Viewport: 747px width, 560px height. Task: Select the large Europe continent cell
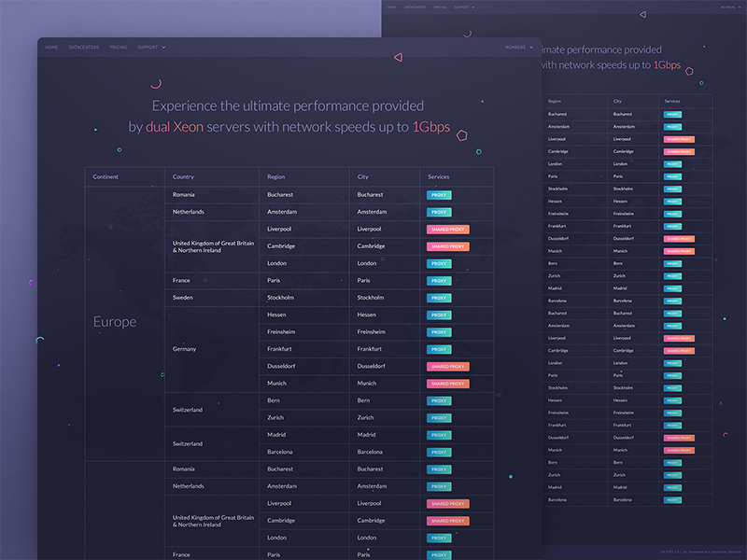coord(115,322)
